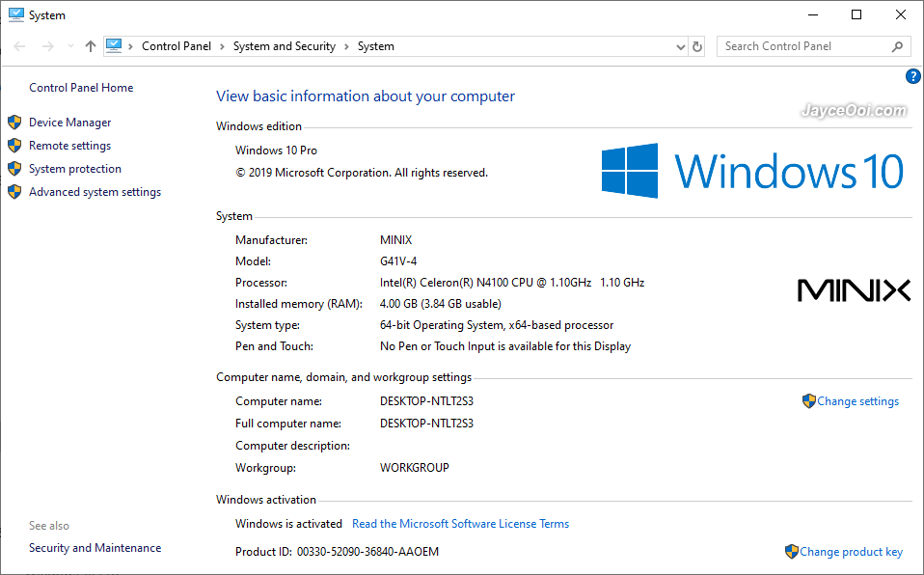Image resolution: width=924 pixels, height=575 pixels.
Task: Click shield icon beside Change product key
Action: [x=792, y=552]
